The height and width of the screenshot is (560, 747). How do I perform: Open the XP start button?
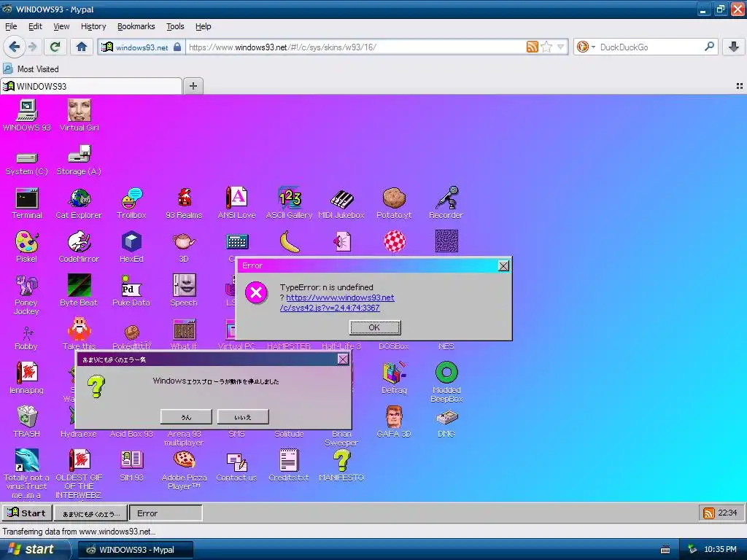point(34,550)
